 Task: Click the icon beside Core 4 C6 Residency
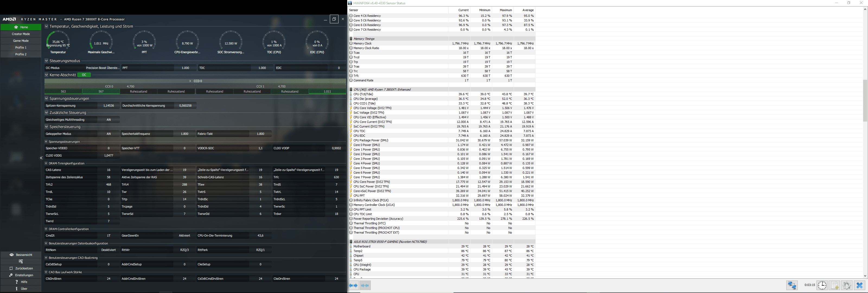pos(351,16)
